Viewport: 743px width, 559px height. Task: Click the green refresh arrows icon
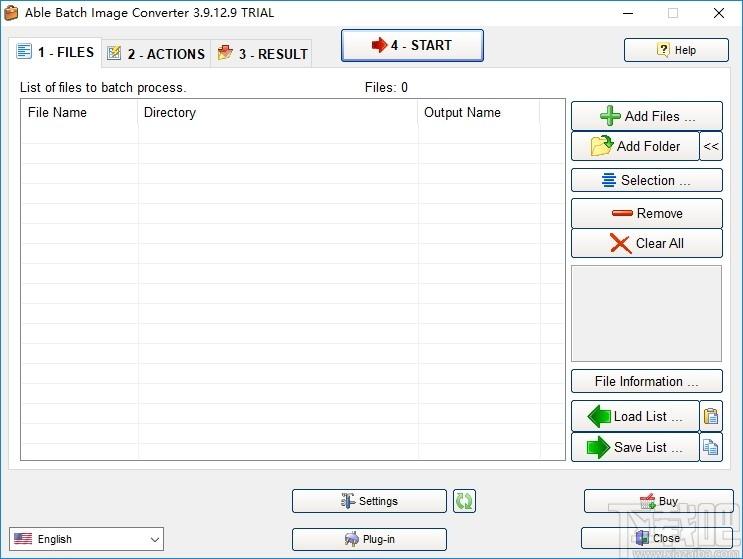point(464,501)
